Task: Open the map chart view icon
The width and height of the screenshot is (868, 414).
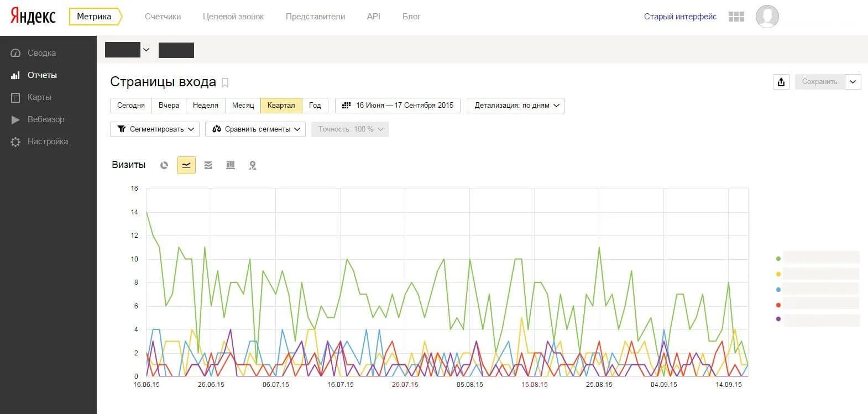Action: (253, 165)
